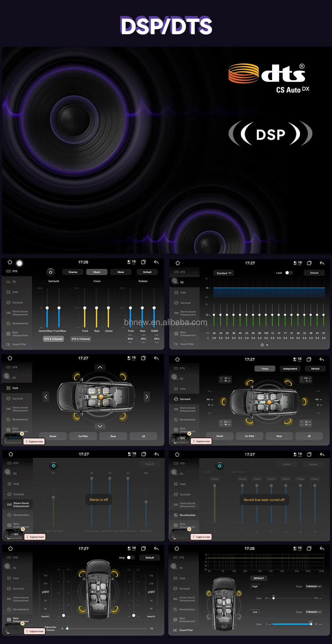Open the Standard EQ preset dropdown
The image size is (332, 644).
tap(224, 273)
